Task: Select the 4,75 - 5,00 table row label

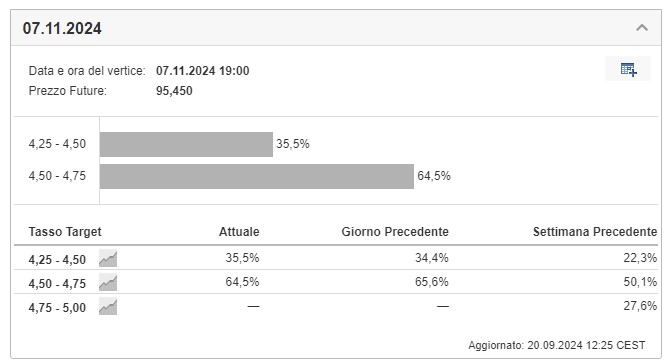Action: [57, 307]
